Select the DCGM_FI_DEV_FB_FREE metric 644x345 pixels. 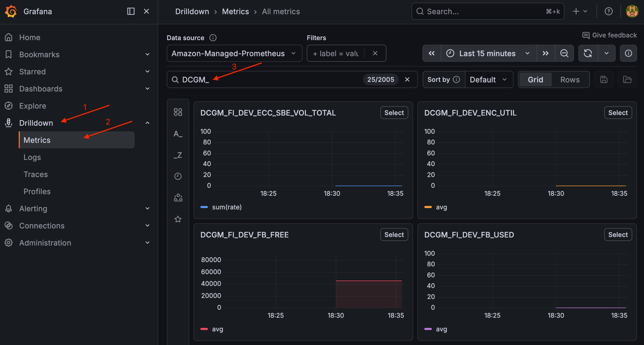coord(394,235)
